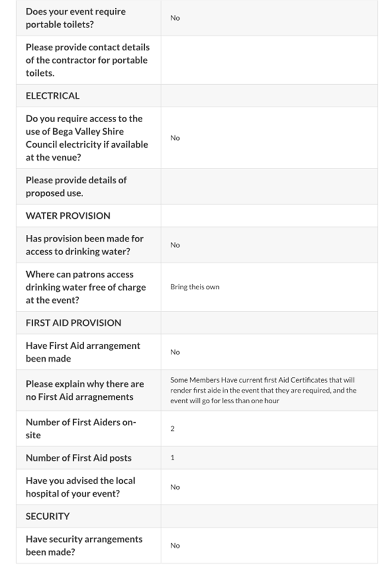Select the WATER PROVISION section heading
The image size is (392, 580).
click(68, 215)
